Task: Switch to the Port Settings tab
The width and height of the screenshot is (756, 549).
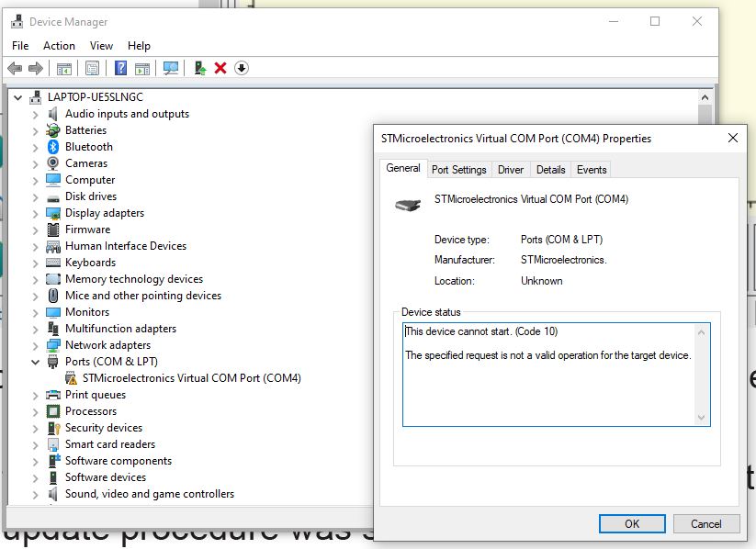Action: 459,170
